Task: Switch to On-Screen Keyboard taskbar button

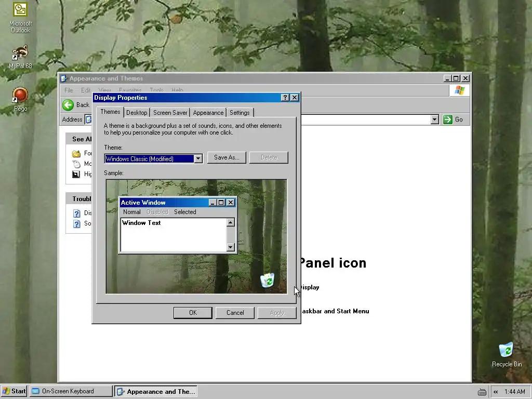Action: 71,391
